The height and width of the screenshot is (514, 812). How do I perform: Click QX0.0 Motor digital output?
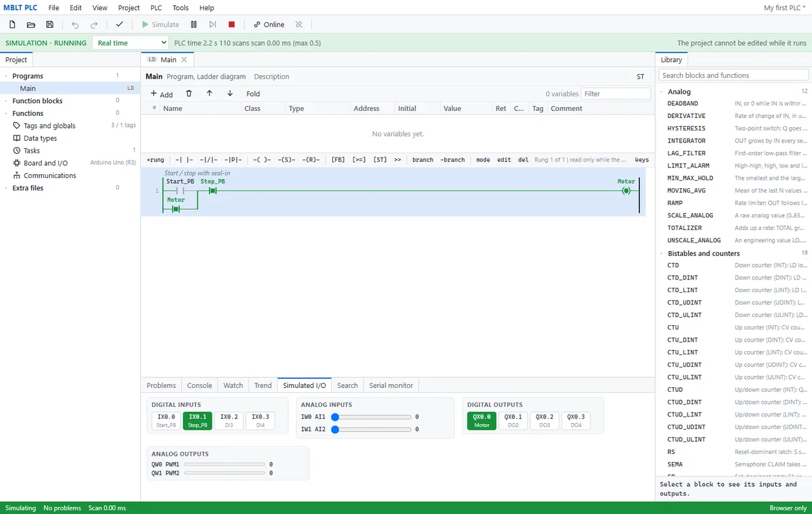(x=482, y=421)
